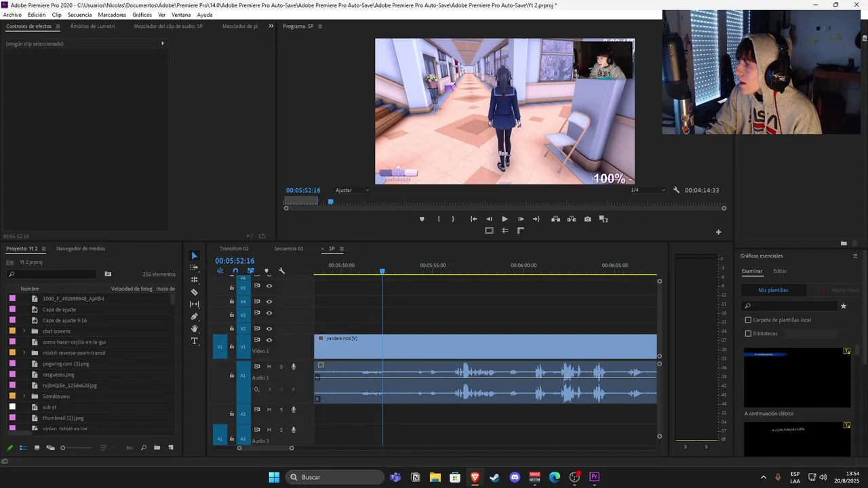This screenshot has height=488, width=868.
Task: Click the new item icon in project panel
Action: tap(171, 447)
